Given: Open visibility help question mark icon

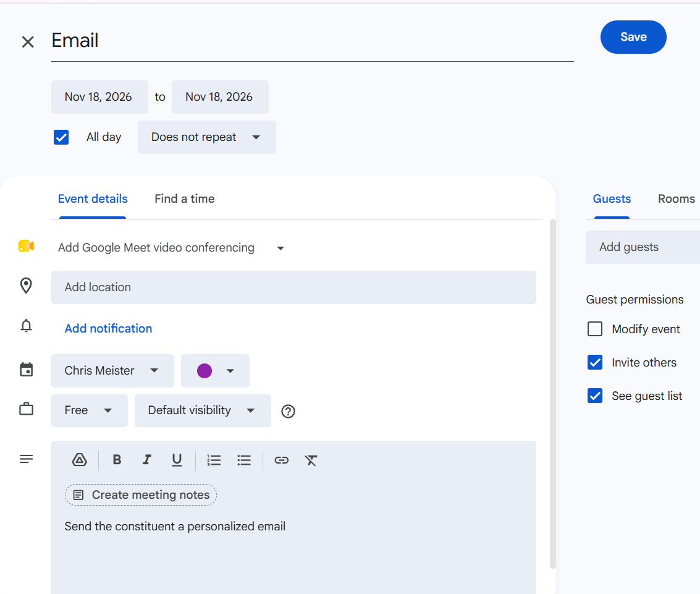Looking at the screenshot, I should (289, 411).
